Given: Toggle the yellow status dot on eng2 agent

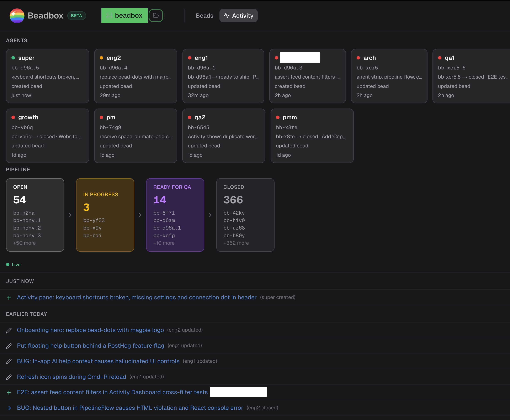Looking at the screenshot, I should coord(101,58).
